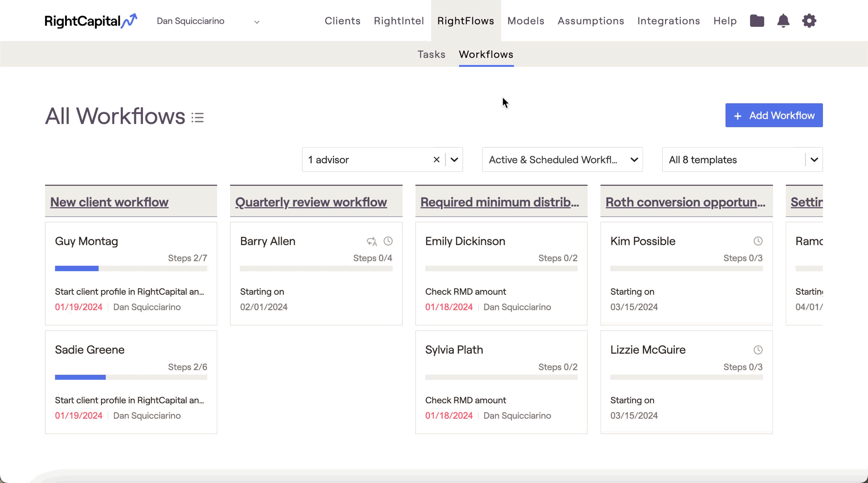Expand the All 8 templates dropdown
Viewport: 868px width, 483px height.
(814, 160)
